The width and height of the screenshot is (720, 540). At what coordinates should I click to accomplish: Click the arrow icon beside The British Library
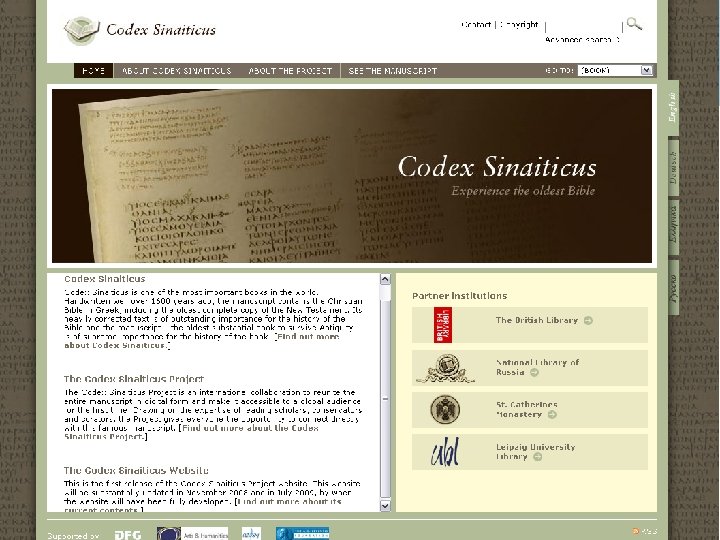(588, 321)
